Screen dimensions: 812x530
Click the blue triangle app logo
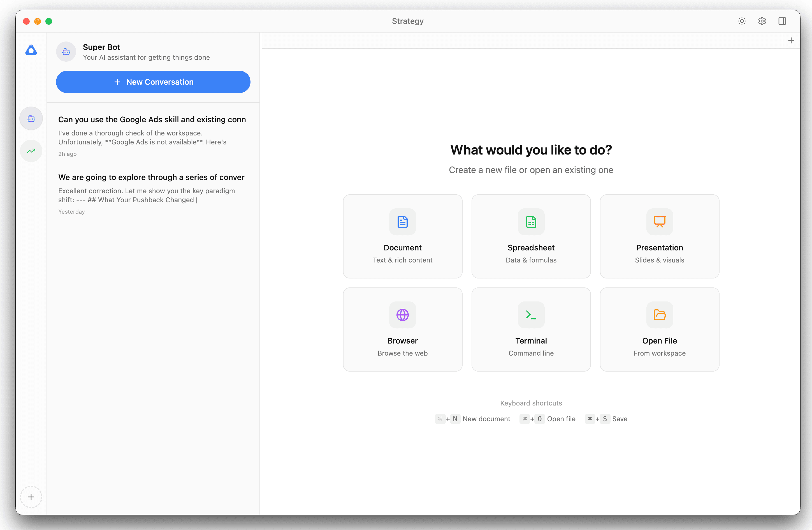(x=31, y=50)
